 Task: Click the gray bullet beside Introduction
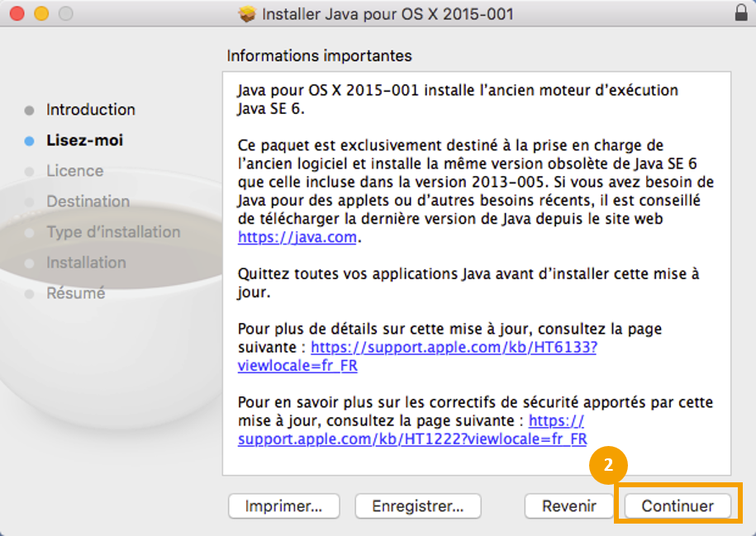point(30,111)
